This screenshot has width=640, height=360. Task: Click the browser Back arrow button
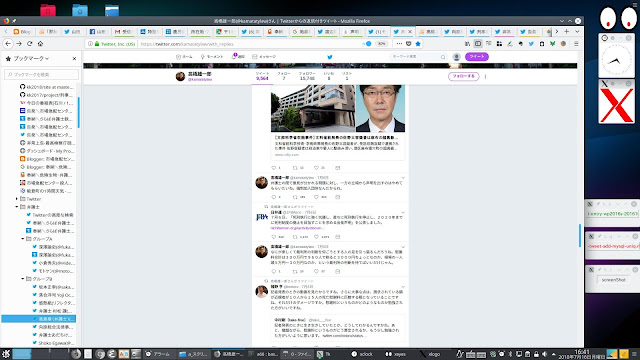tap(8, 44)
